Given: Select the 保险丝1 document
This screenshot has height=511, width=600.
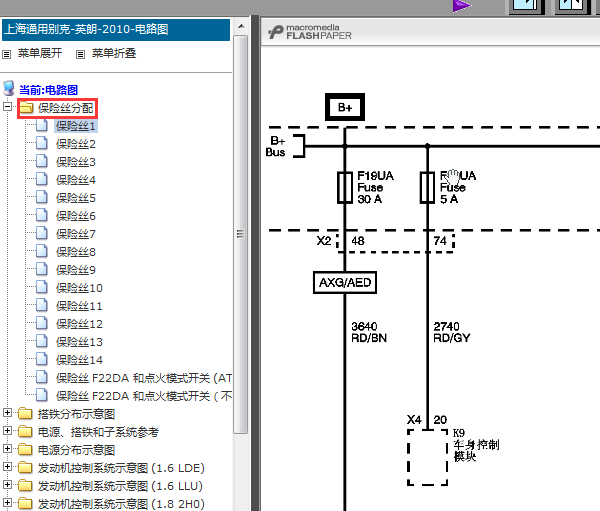Looking at the screenshot, I should pyautogui.click(x=76, y=126).
